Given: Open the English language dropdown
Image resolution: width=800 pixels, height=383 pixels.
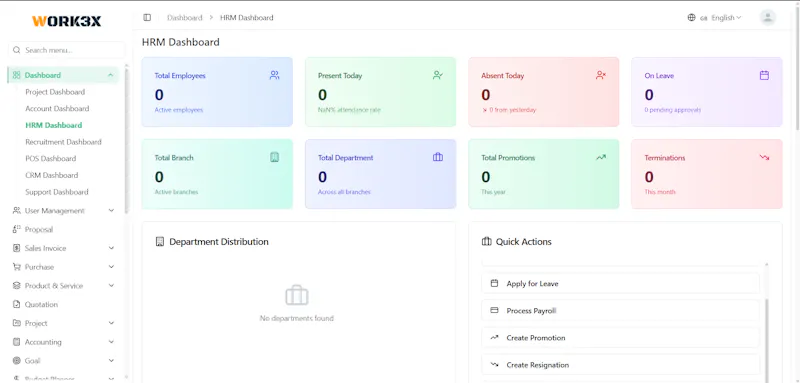Looking at the screenshot, I should click(721, 18).
